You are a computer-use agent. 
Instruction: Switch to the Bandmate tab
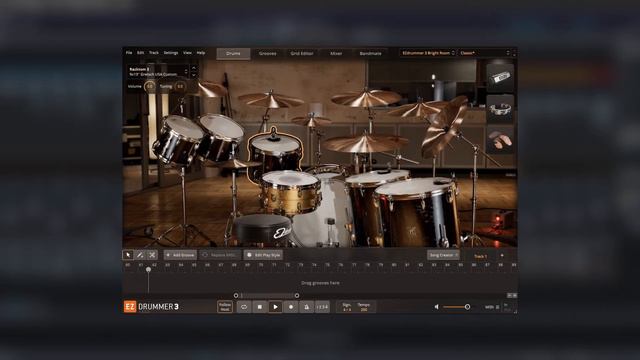[x=370, y=53]
